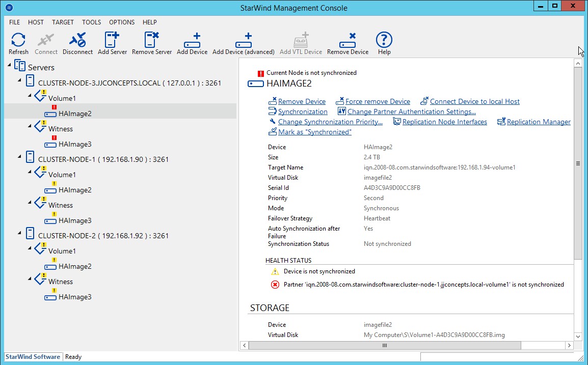Open the Synchronization link
Image resolution: width=588 pixels, height=365 pixels.
coord(303,111)
